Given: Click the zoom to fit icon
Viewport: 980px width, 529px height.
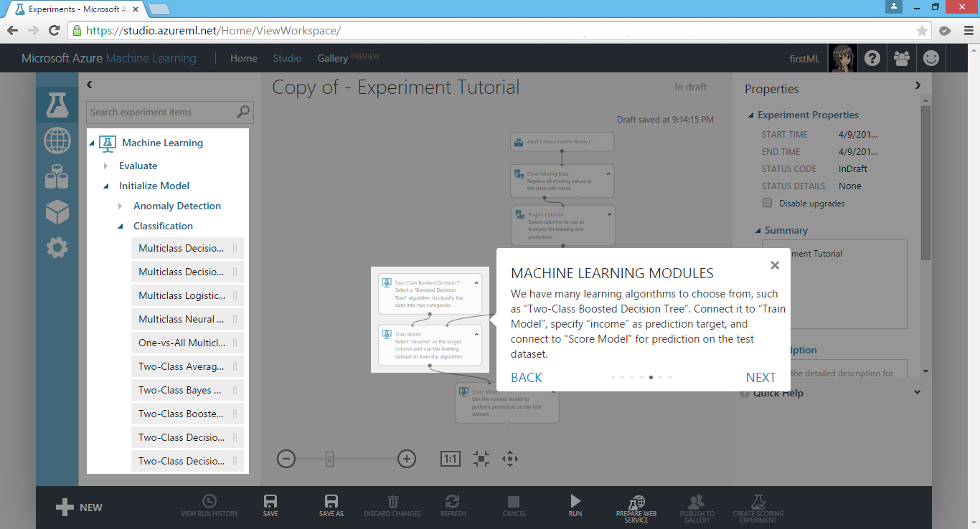Looking at the screenshot, I should [481, 459].
